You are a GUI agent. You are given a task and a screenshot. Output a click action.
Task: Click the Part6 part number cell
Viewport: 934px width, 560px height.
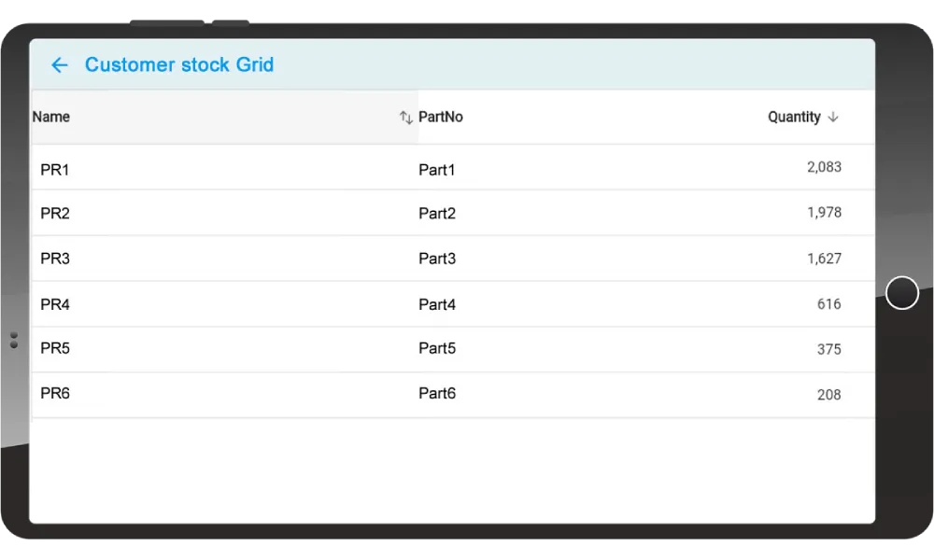[437, 393]
